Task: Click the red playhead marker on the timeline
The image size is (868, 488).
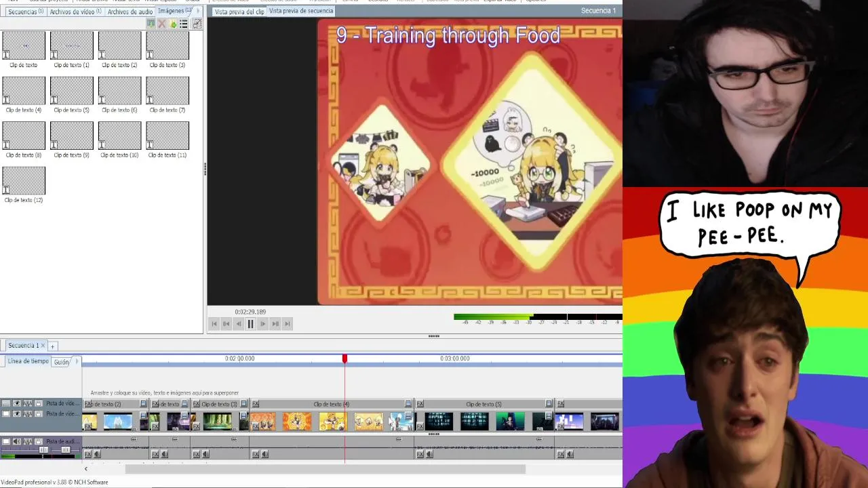Action: click(344, 359)
